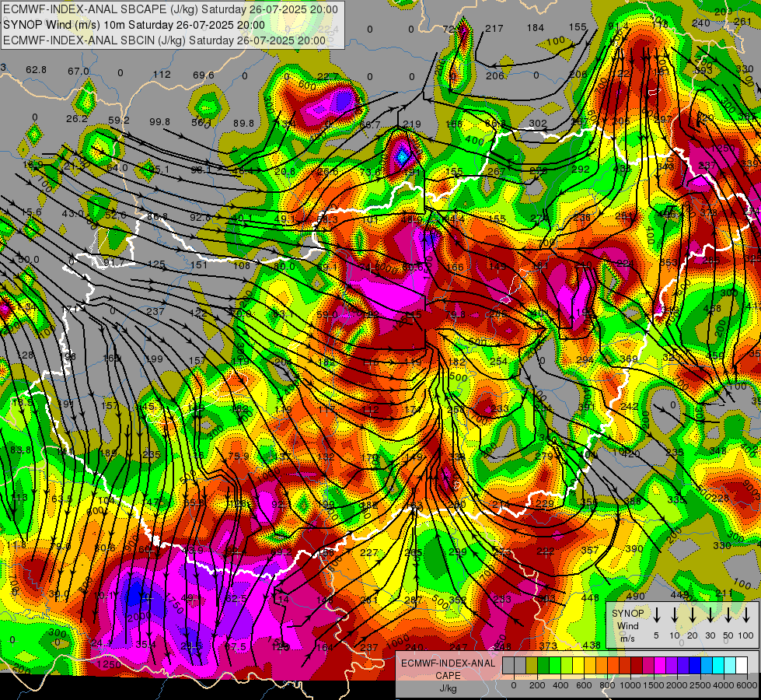
Task: Click the SBCIN title line in header
Action: [x=164, y=40]
